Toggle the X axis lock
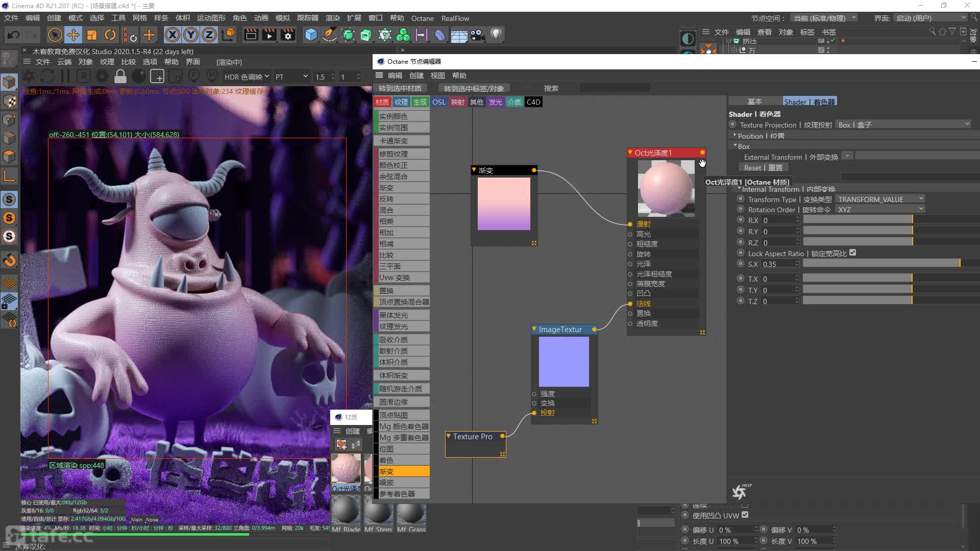This screenshot has height=551, width=980. pyautogui.click(x=173, y=35)
